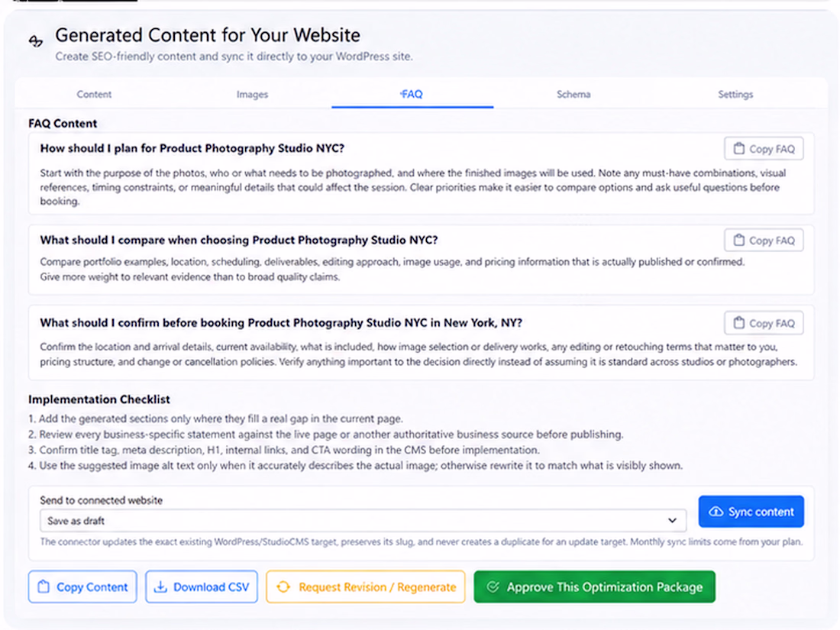This screenshot has height=630, width=840.
Task: Select the question 'How should I plan for Product Photography Studio NYC?'
Action: pos(192,148)
